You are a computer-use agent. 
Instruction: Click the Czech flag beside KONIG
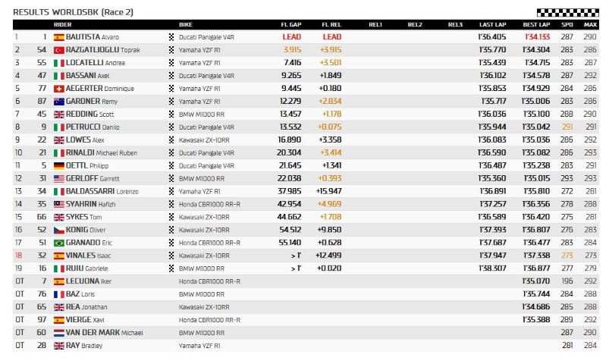58,230
